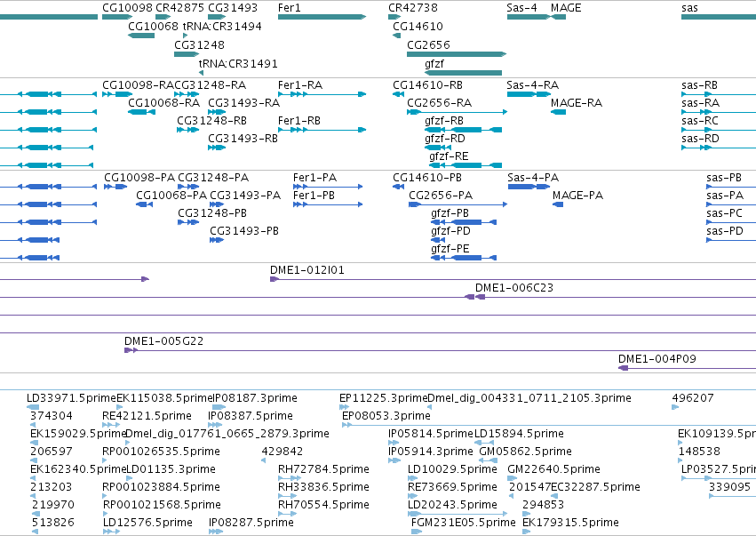The image size is (756, 536).
Task: Select protein Fer1-PA label
Action: (x=314, y=178)
